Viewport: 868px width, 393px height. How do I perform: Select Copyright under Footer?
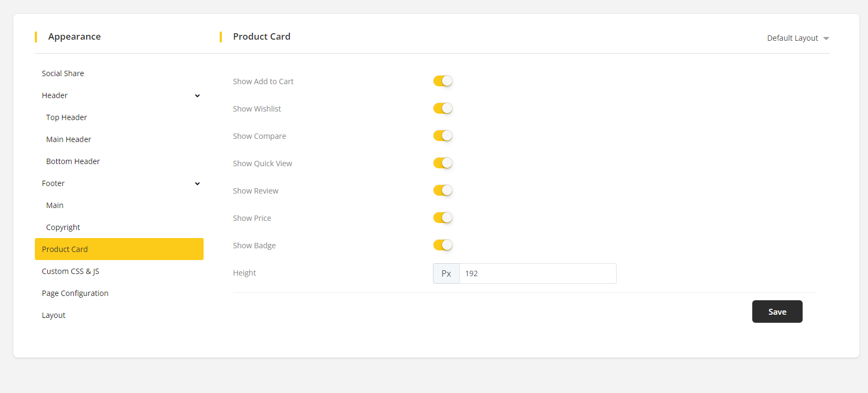[63, 227]
